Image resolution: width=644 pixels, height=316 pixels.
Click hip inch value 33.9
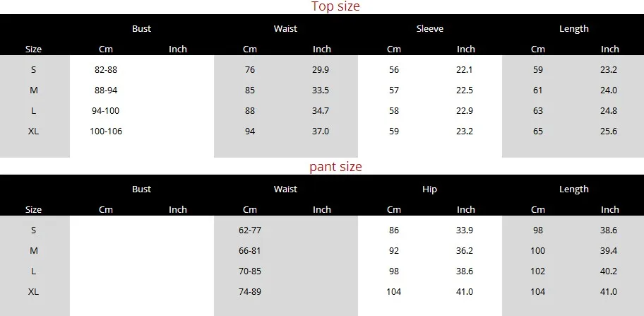tap(465, 230)
